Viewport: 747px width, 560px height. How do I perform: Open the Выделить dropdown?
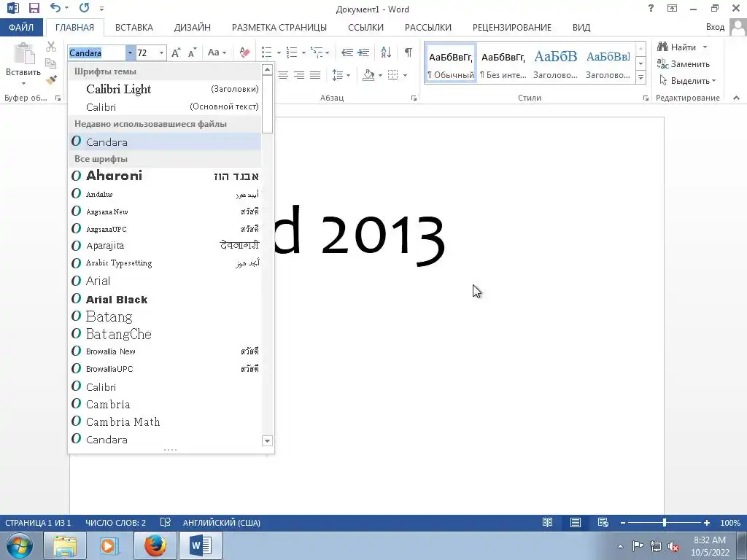pos(687,81)
